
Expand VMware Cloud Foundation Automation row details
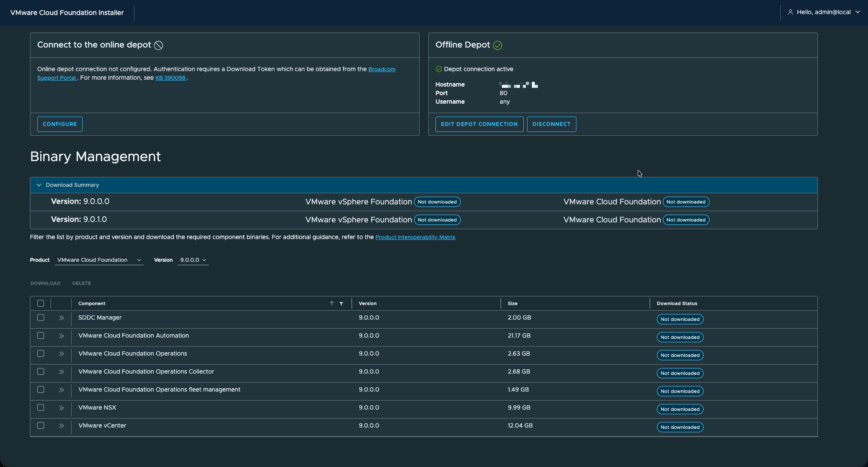click(61, 336)
